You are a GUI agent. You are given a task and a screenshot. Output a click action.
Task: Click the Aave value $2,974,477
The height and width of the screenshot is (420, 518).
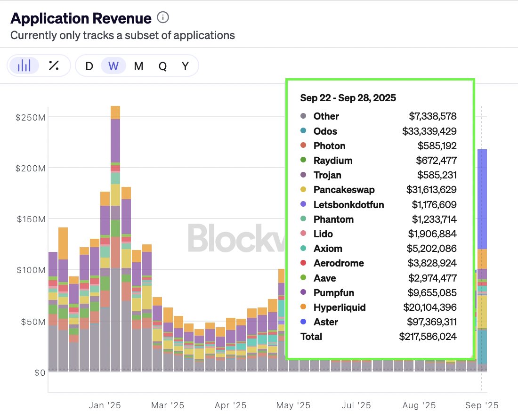432,278
